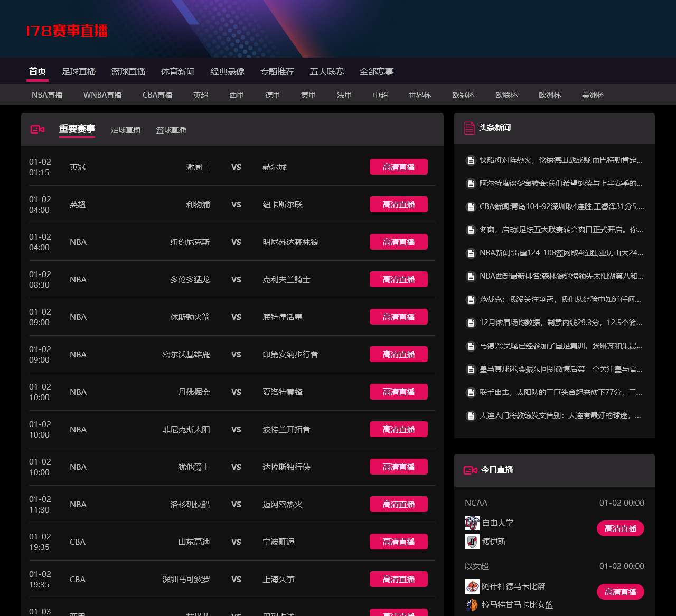Click the news icon before 快船将对阵热火 headline
Viewport: 676px width, 616px height.
click(471, 160)
